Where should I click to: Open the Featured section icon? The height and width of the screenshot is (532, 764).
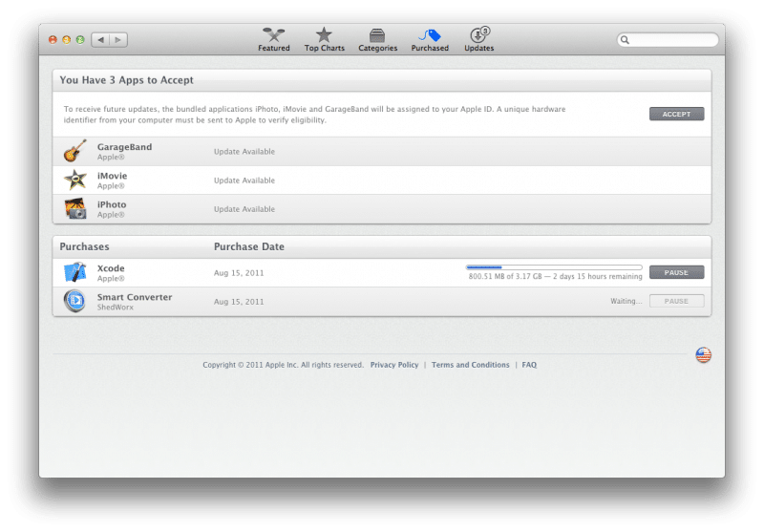coord(274,35)
